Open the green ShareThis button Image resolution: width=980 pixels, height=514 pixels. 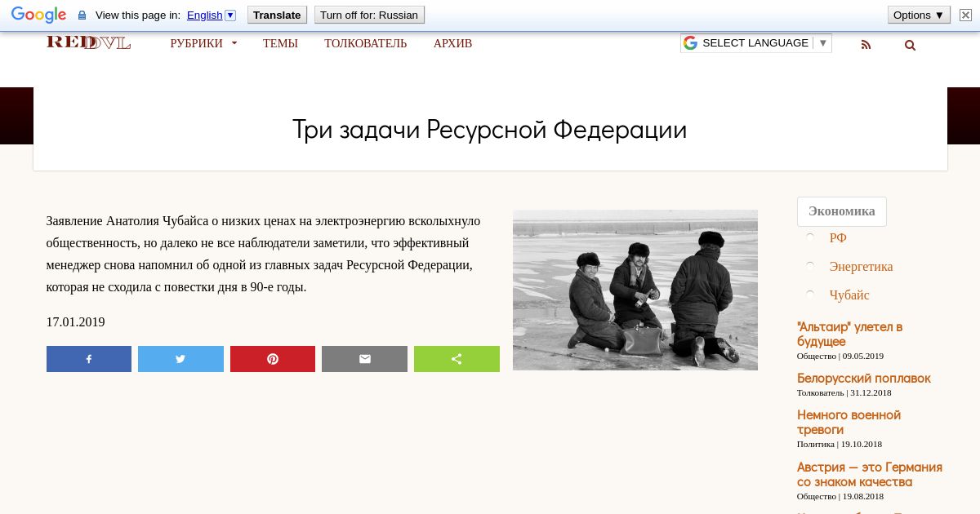point(457,359)
